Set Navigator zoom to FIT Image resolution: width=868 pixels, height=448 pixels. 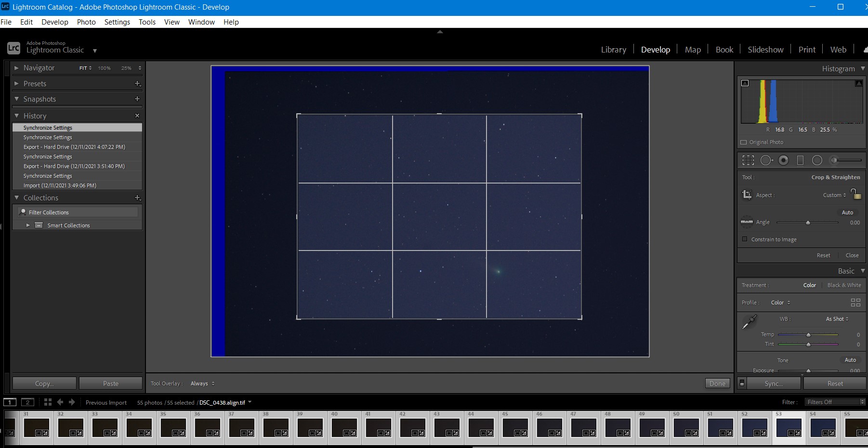click(x=83, y=68)
